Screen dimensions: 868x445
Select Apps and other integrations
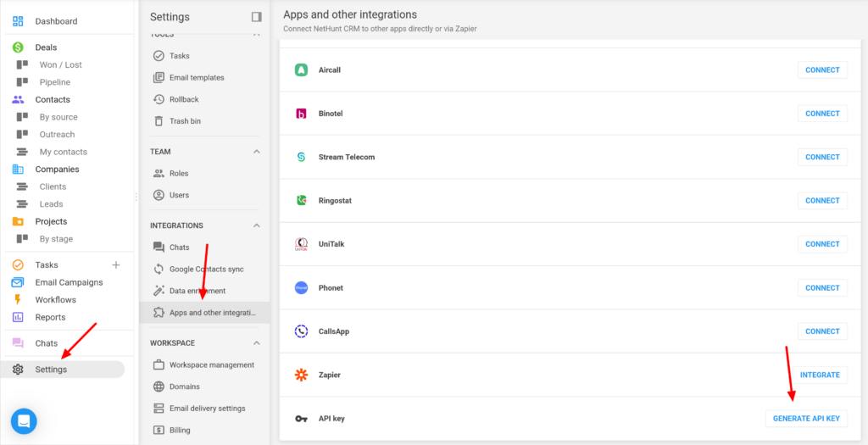204,313
